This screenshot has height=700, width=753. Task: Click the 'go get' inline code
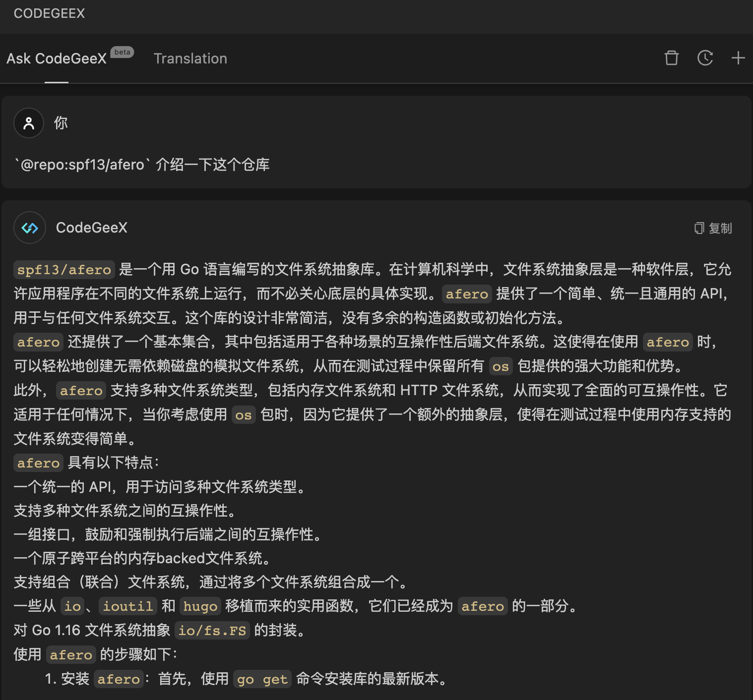262,679
